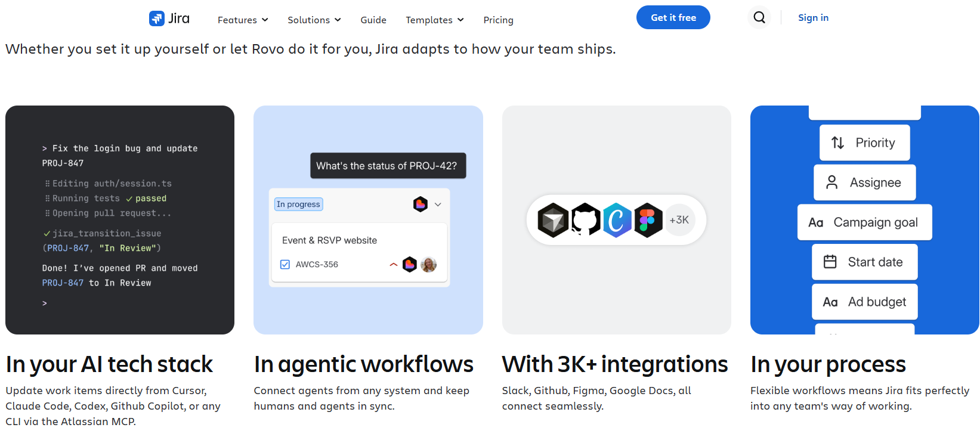Click the Priority arrows icon
Image resolution: width=980 pixels, height=443 pixels.
tap(837, 142)
